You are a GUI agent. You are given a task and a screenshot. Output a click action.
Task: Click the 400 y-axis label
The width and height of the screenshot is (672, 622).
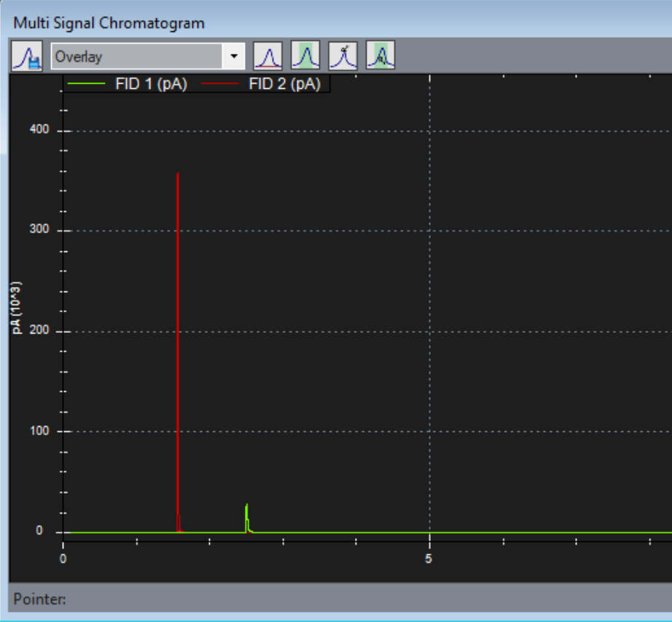click(x=39, y=129)
